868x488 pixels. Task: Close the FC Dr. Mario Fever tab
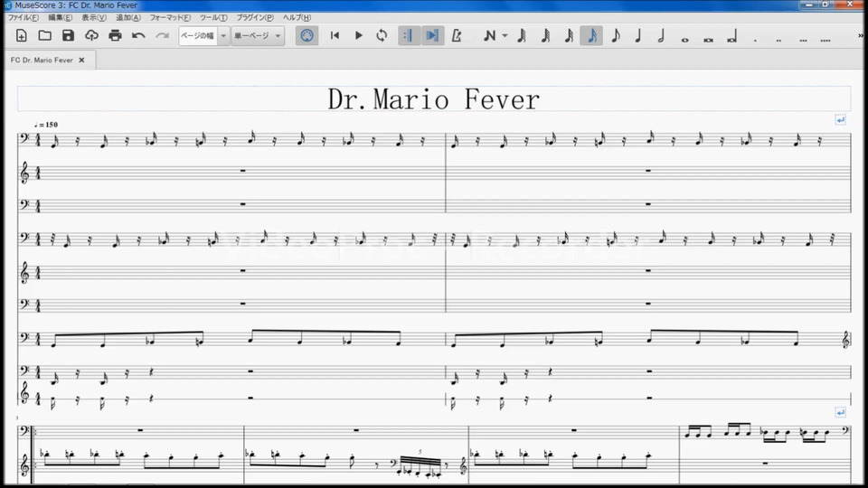click(81, 60)
